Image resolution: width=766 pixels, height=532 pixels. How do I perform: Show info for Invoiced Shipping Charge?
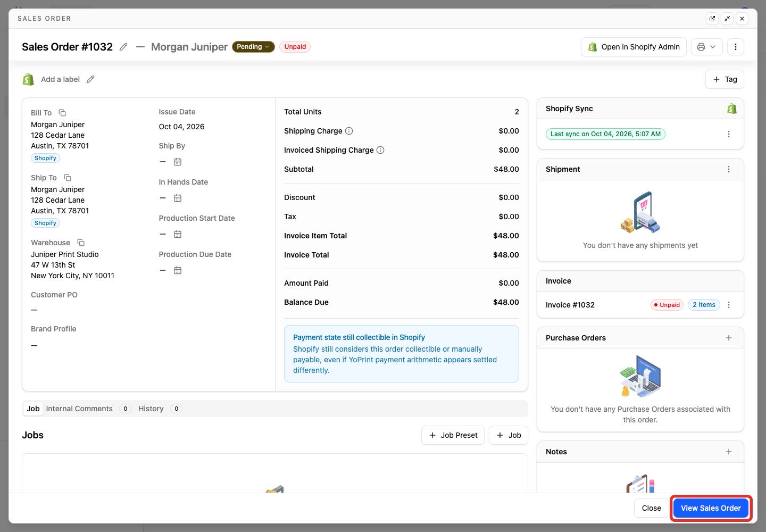coord(380,150)
